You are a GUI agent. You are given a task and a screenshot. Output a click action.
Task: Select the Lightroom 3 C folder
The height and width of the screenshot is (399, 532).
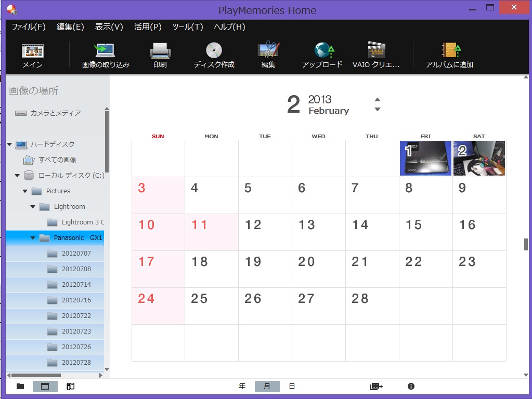coord(75,222)
